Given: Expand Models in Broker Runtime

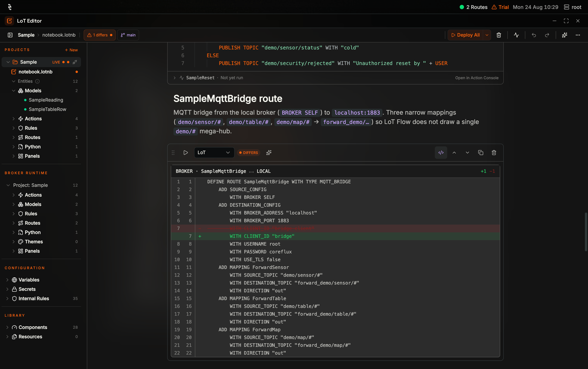Looking at the screenshot, I should (14, 204).
